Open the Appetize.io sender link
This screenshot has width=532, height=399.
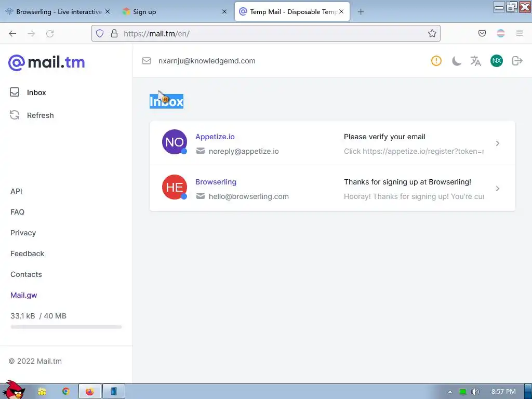coord(215,137)
